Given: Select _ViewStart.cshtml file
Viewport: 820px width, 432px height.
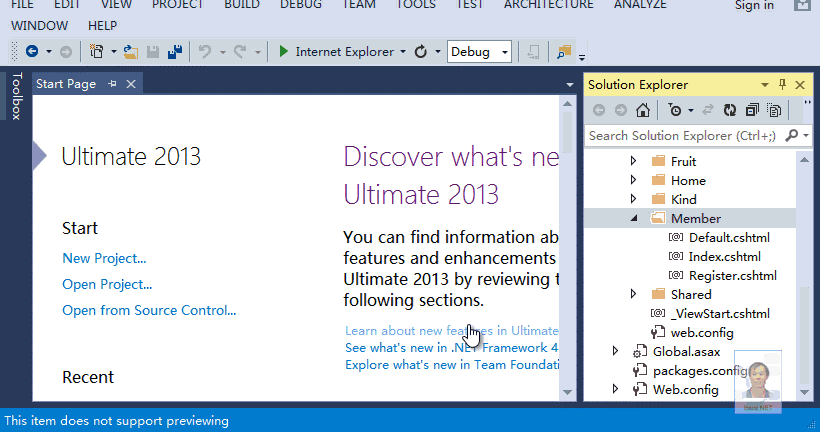Looking at the screenshot, I should click(x=720, y=313).
